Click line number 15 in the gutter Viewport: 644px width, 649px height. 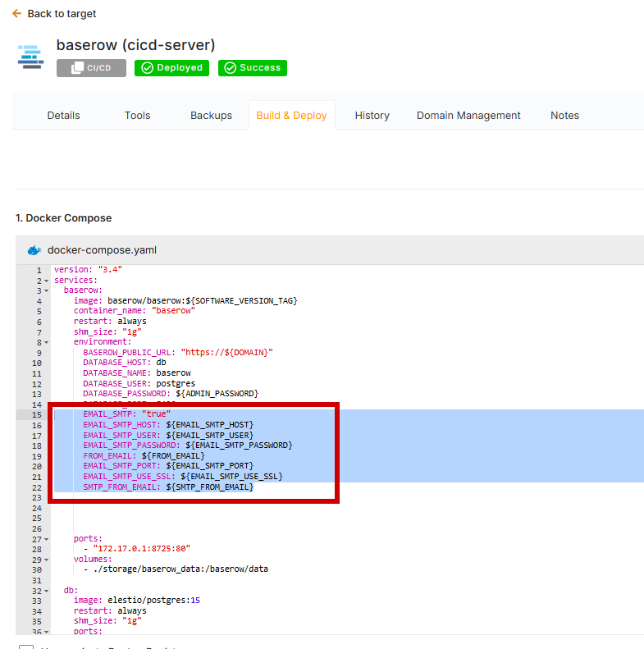pos(37,415)
